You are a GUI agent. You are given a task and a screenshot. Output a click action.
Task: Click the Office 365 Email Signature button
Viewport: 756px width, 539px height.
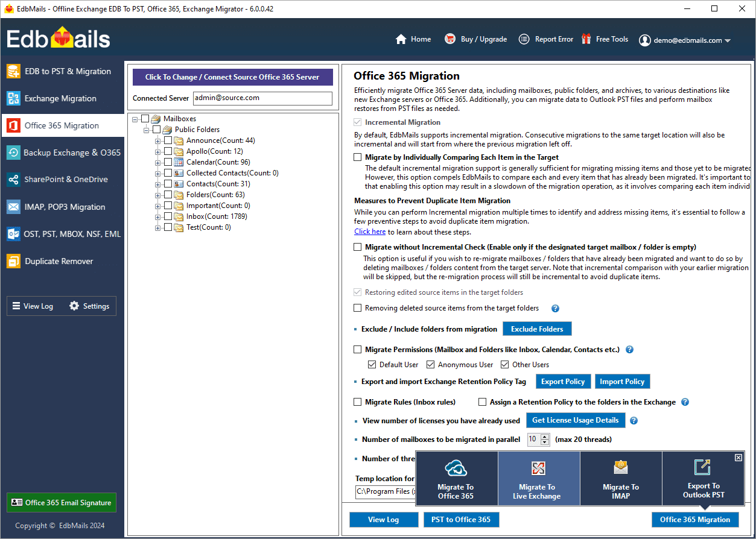(62, 503)
